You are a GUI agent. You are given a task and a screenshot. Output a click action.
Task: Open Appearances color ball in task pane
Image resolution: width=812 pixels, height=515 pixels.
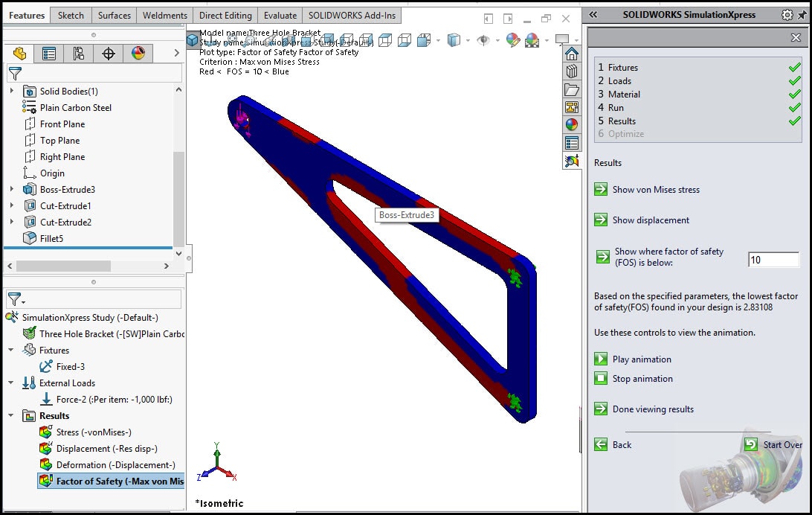[x=572, y=125]
